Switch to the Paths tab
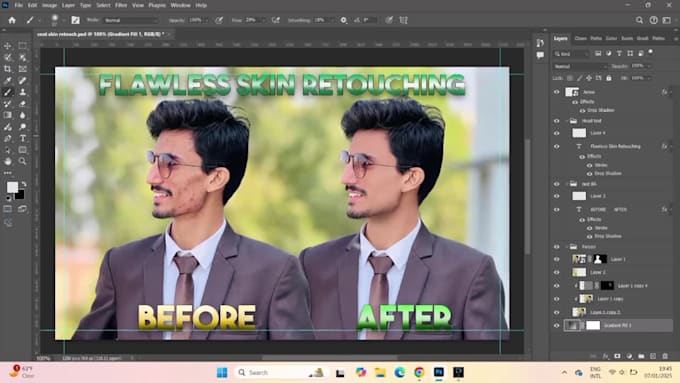Viewport: 680px width, 383px height. [596, 38]
